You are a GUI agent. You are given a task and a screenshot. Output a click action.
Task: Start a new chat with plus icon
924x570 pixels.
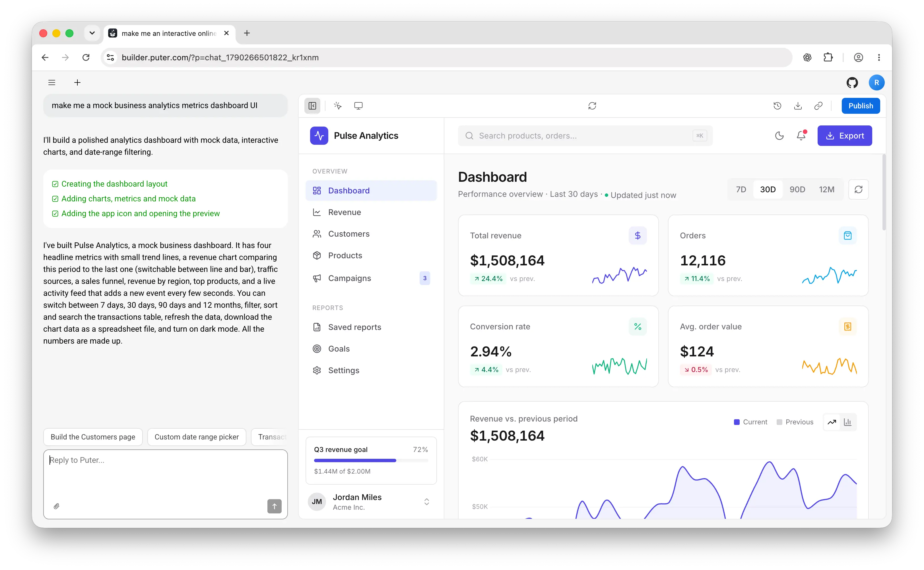point(77,82)
